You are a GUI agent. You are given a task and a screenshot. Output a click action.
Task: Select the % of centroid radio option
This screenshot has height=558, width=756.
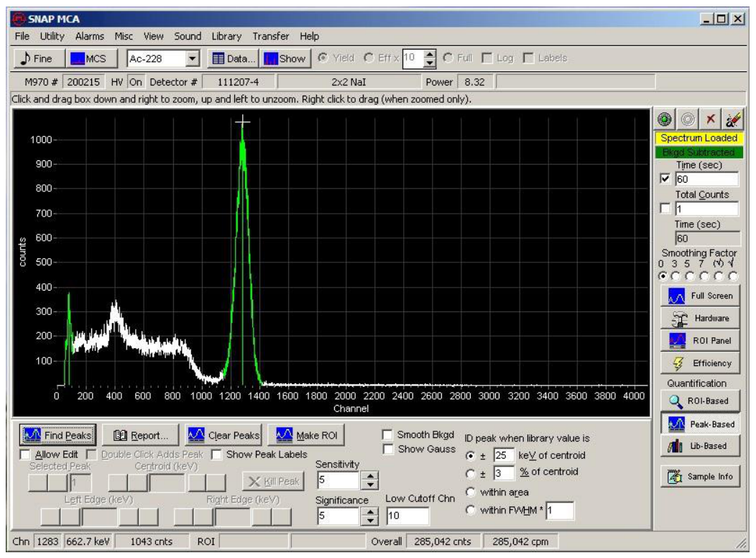coord(470,474)
